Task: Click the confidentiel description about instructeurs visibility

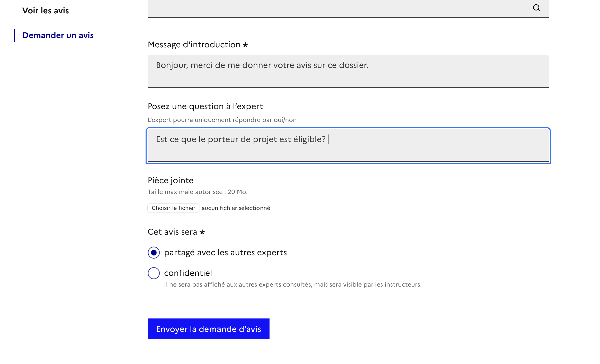Action: click(x=293, y=285)
